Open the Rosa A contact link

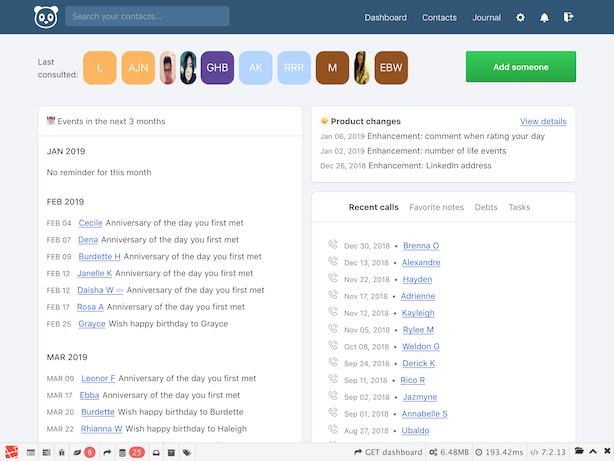(x=90, y=307)
